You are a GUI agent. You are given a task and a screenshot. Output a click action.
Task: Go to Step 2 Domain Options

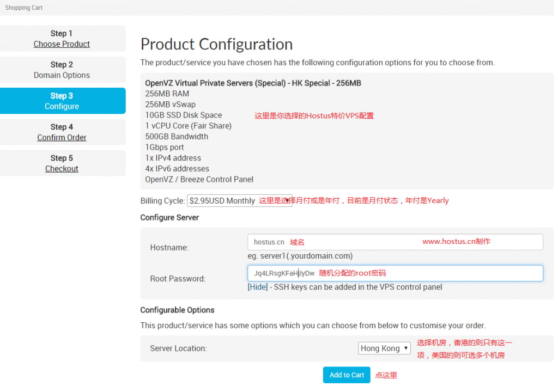coord(62,70)
